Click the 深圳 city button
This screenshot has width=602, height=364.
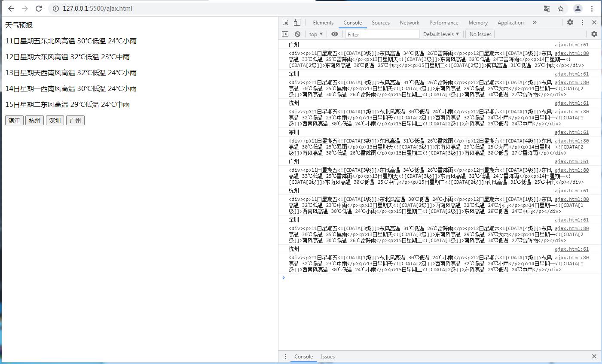[x=55, y=121]
